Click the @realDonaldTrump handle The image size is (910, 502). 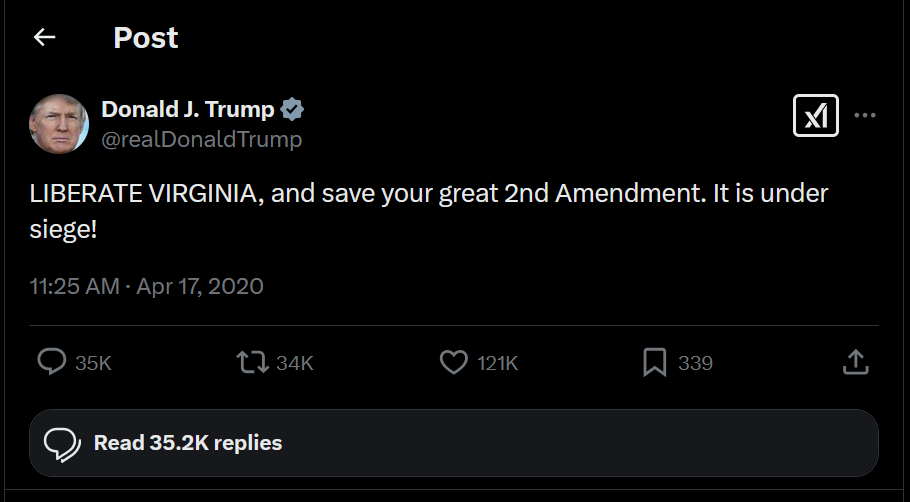click(x=201, y=139)
